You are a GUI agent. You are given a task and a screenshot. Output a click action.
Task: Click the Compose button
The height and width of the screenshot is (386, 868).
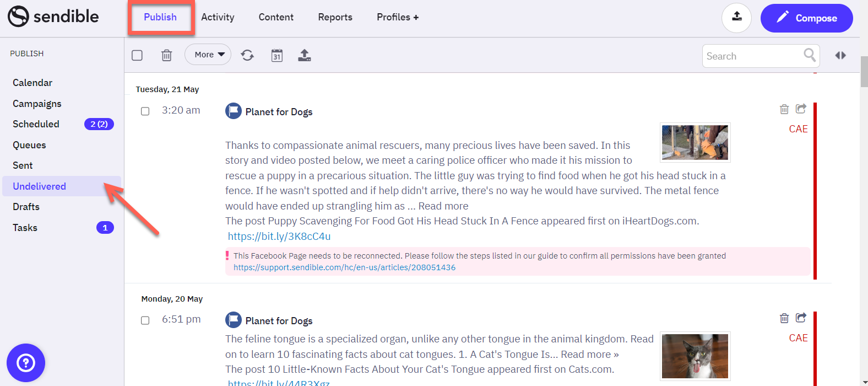click(806, 18)
